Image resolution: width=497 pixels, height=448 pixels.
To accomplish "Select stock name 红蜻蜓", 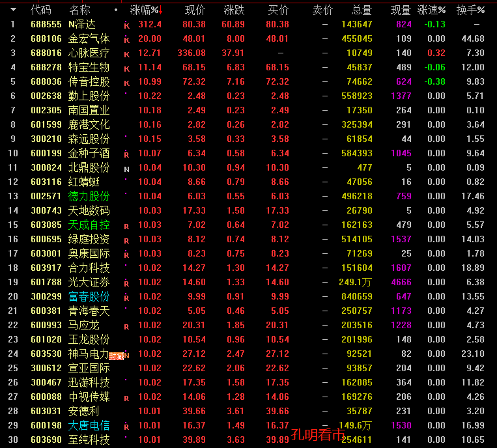I will (84, 182).
